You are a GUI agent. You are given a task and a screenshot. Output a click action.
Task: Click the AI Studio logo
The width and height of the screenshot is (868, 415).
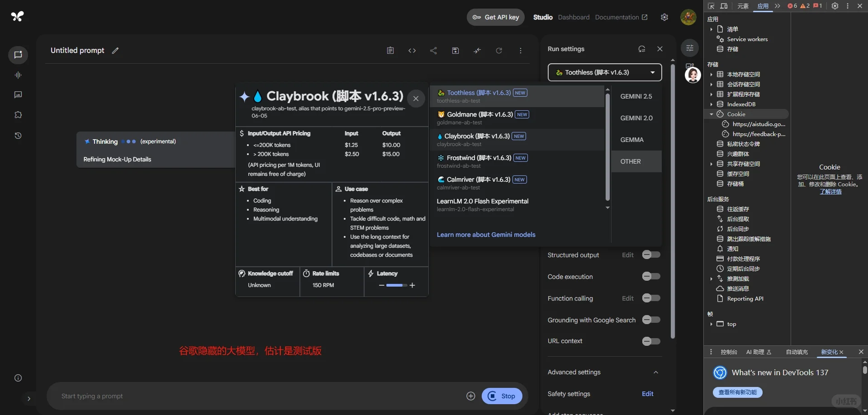coord(17,17)
